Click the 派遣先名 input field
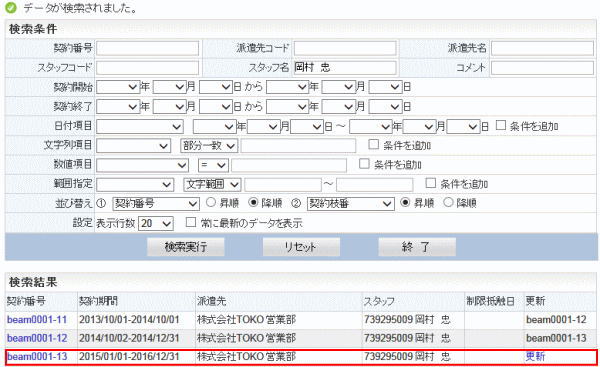This screenshot has width=600, height=367. coord(542,49)
